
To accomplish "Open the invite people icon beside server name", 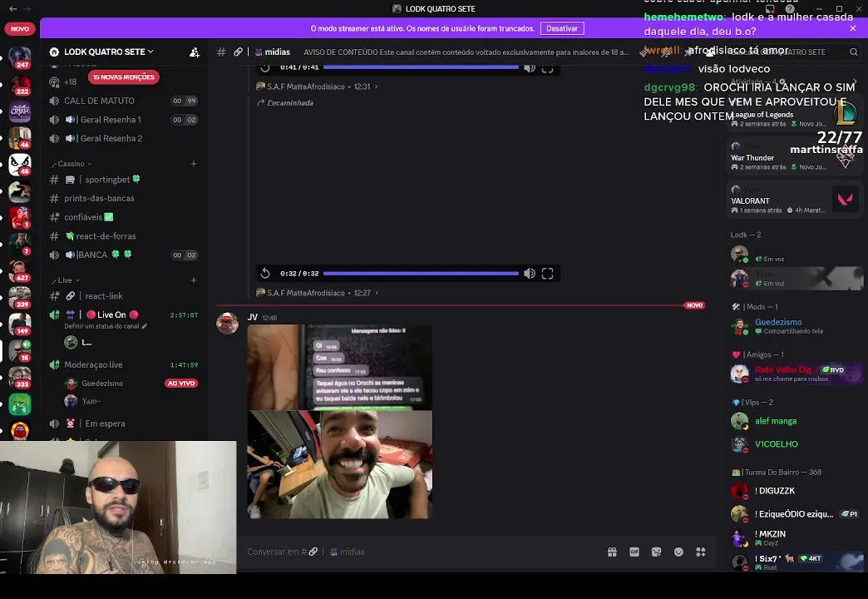I will [195, 52].
